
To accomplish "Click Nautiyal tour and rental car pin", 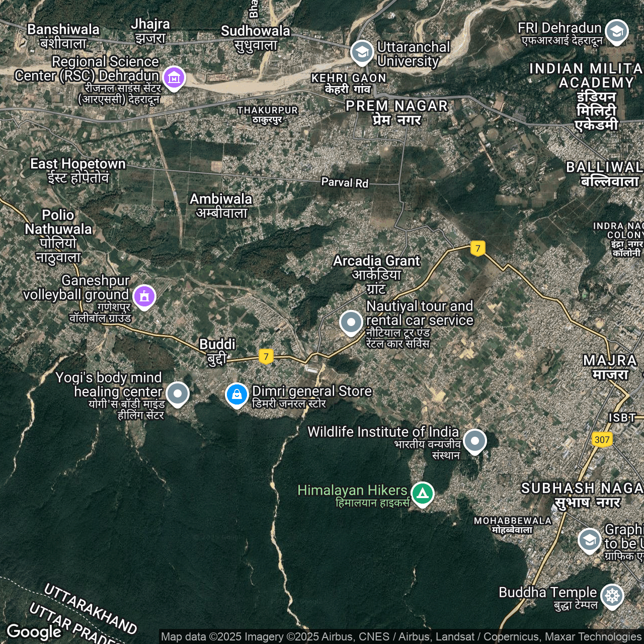I will (351, 322).
